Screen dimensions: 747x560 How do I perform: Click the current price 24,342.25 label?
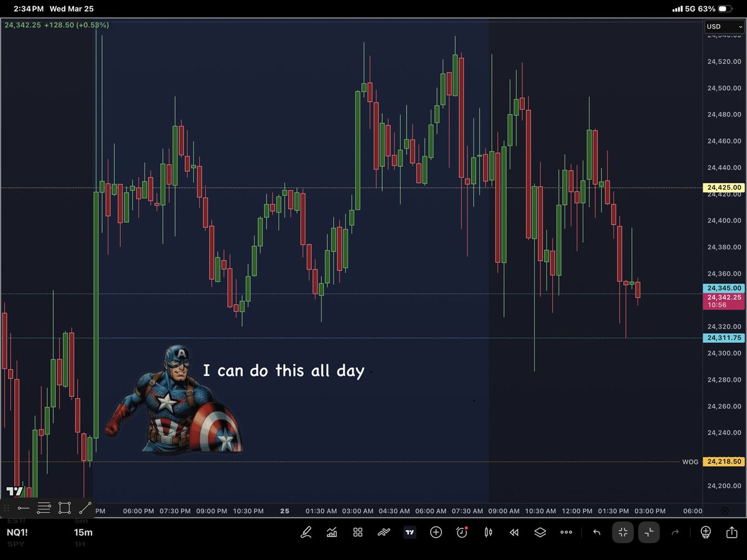(724, 301)
